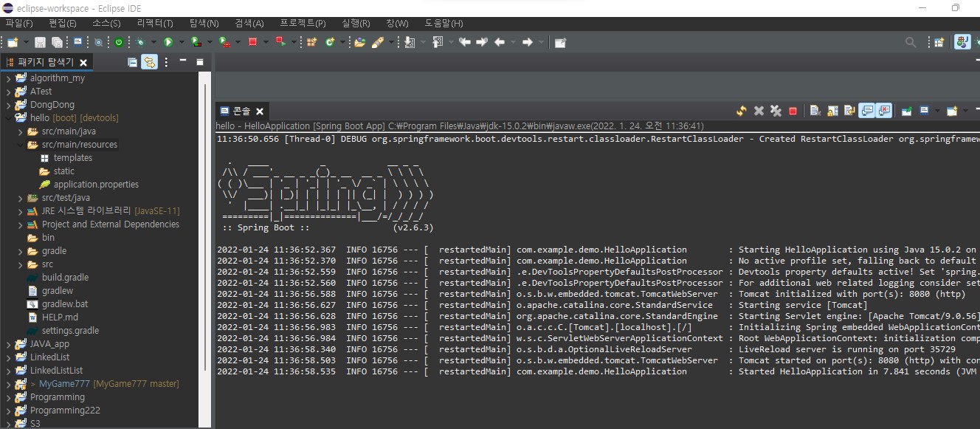
Task: Open the dropdown arrow beside the Debug icon
Action: click(x=153, y=42)
